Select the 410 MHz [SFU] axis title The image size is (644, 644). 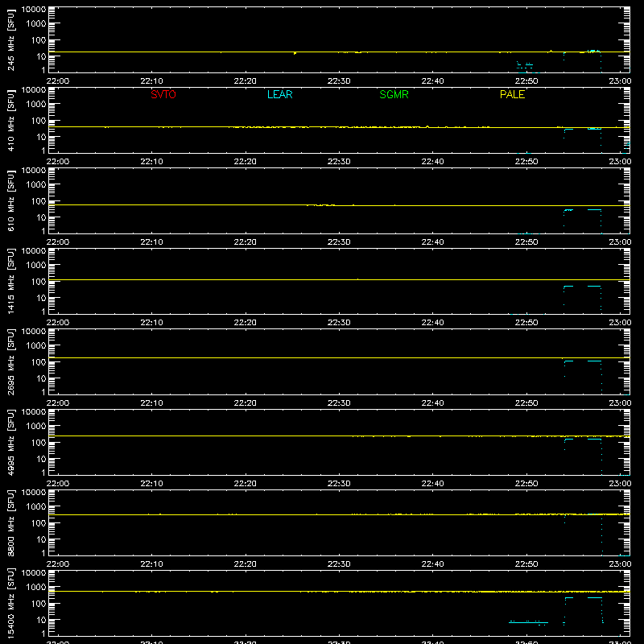(10, 120)
